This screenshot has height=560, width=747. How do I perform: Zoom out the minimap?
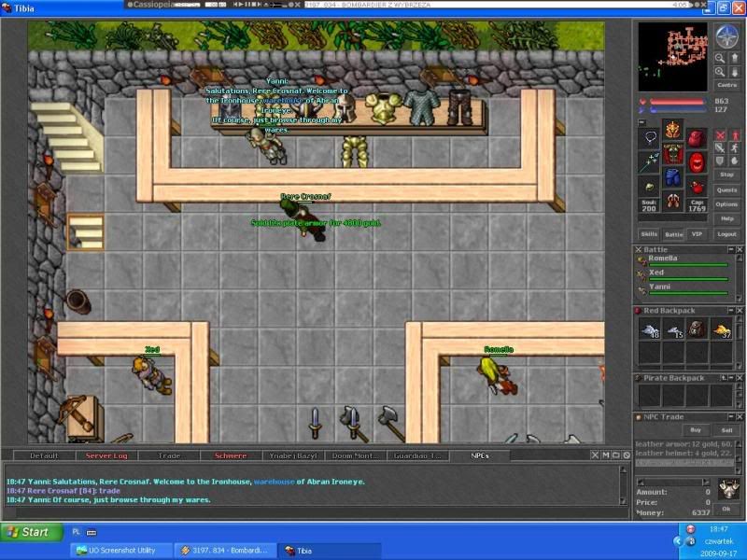[x=720, y=58]
